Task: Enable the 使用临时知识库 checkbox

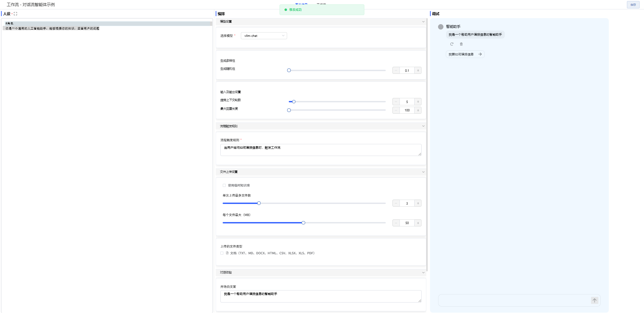Action: pos(224,186)
